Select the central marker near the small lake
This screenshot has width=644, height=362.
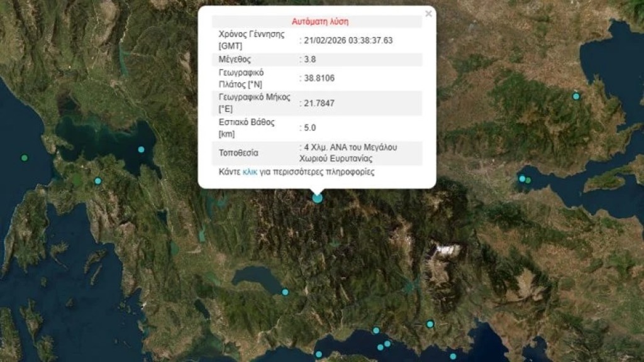click(x=286, y=291)
